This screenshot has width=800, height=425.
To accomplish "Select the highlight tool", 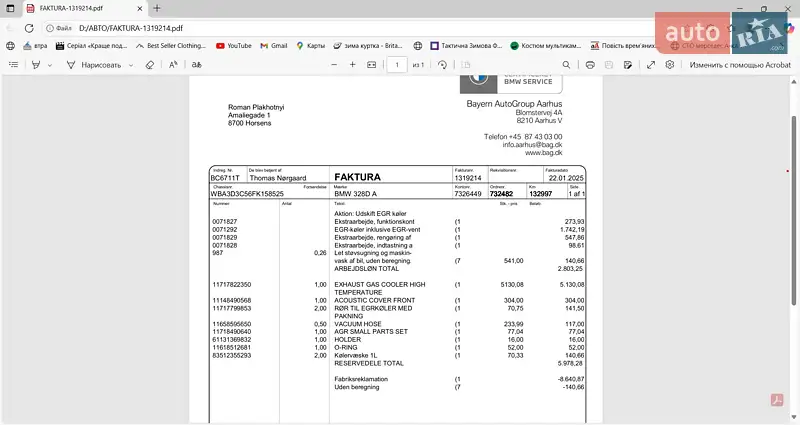I will [x=35, y=64].
